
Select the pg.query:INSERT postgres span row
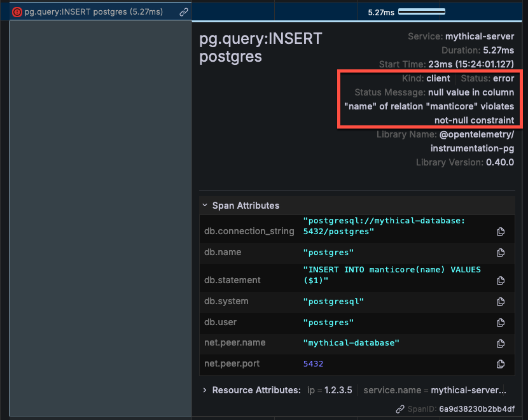pos(95,11)
